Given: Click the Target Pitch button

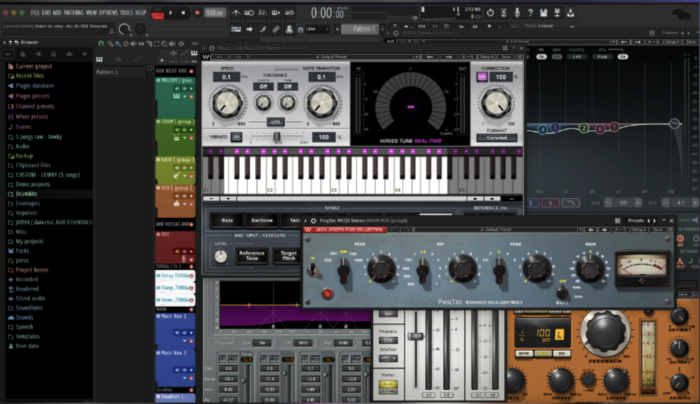Looking at the screenshot, I should click(288, 255).
